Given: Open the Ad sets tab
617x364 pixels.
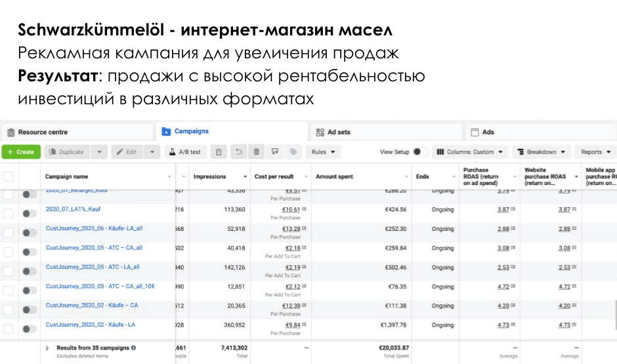Looking at the screenshot, I should [x=387, y=132].
